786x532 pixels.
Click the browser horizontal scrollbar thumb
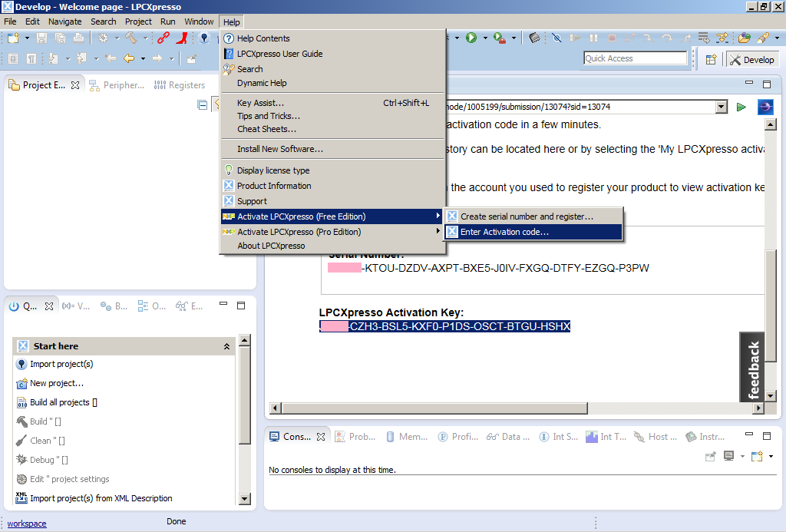click(x=434, y=408)
